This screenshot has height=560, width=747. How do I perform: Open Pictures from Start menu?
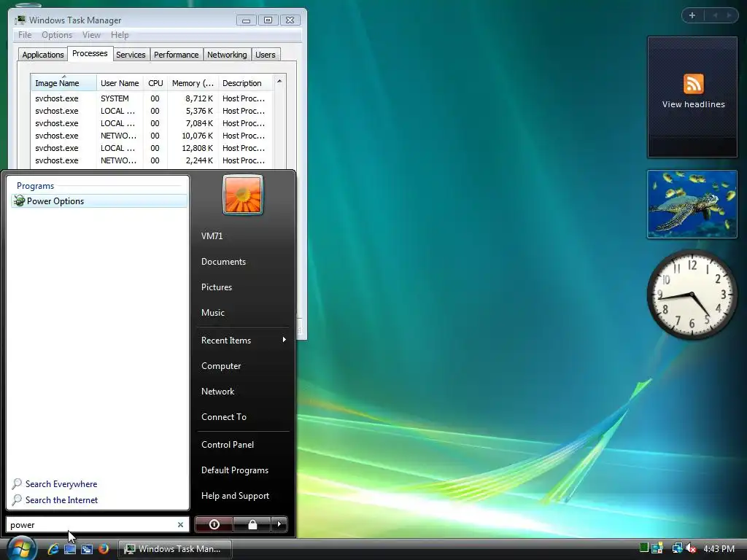point(216,287)
